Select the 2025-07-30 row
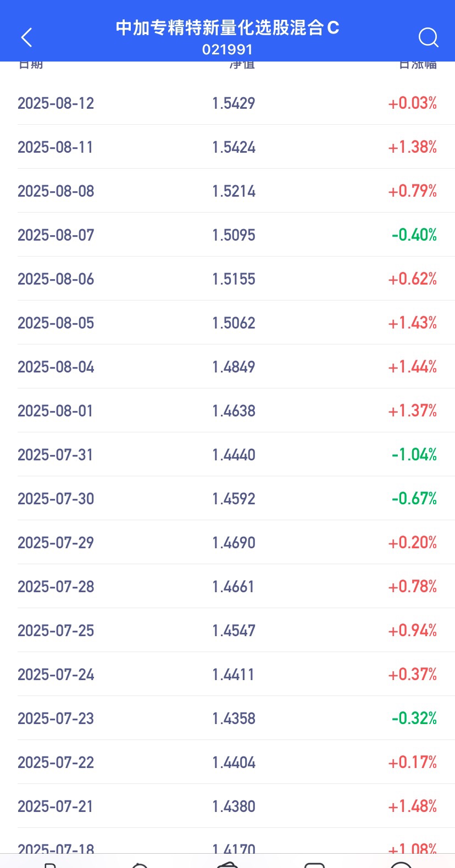This screenshot has width=455, height=868. tap(227, 498)
